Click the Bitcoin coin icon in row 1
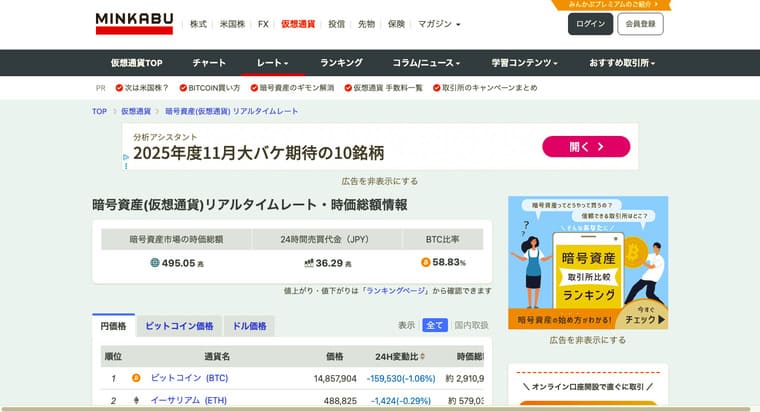 point(136,378)
